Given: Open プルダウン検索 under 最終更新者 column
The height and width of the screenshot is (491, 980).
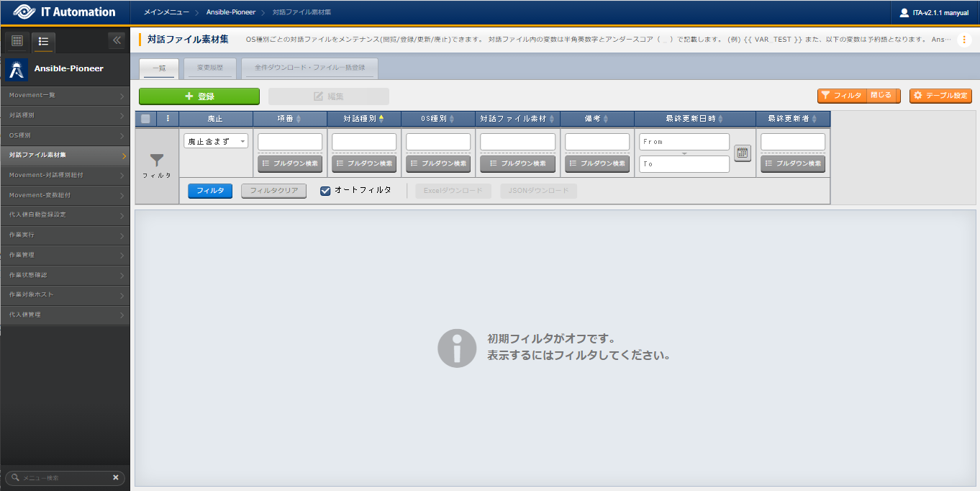Looking at the screenshot, I should point(793,163).
